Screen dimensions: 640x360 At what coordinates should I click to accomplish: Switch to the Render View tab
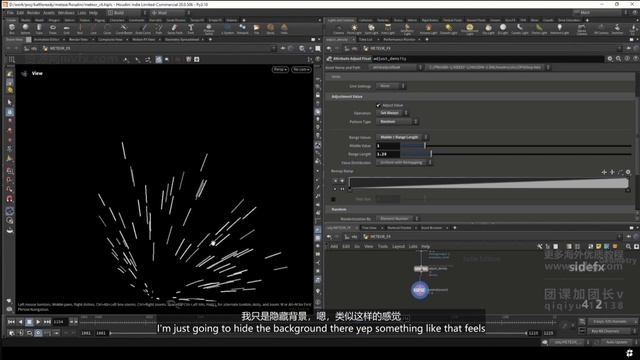click(x=78, y=40)
